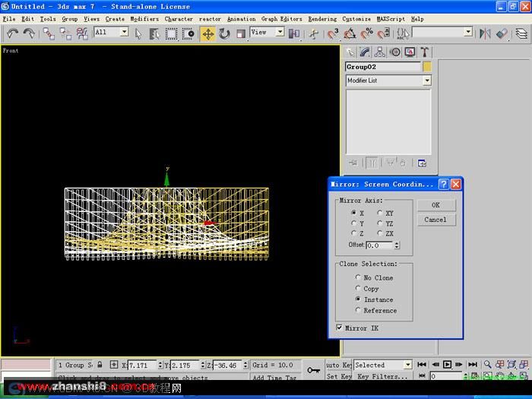Screen dimensions: 532x399
Task: Select the Rotate tool
Action: tap(224, 33)
